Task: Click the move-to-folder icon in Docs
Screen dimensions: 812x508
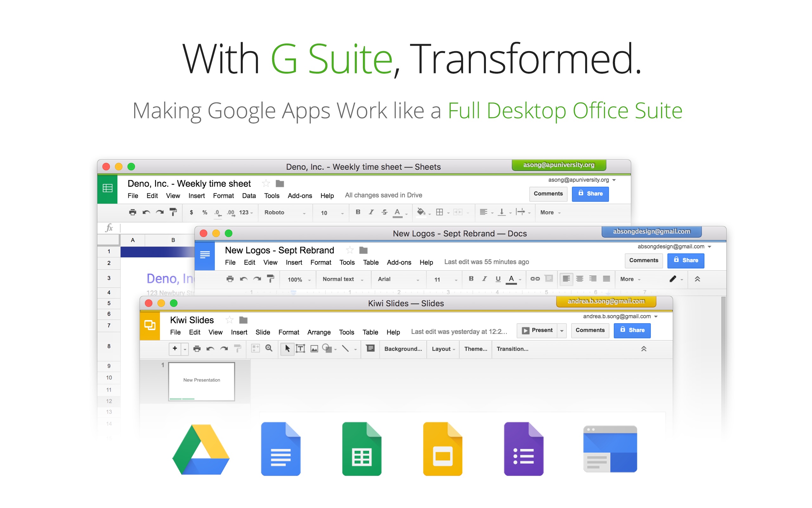Action: (363, 250)
